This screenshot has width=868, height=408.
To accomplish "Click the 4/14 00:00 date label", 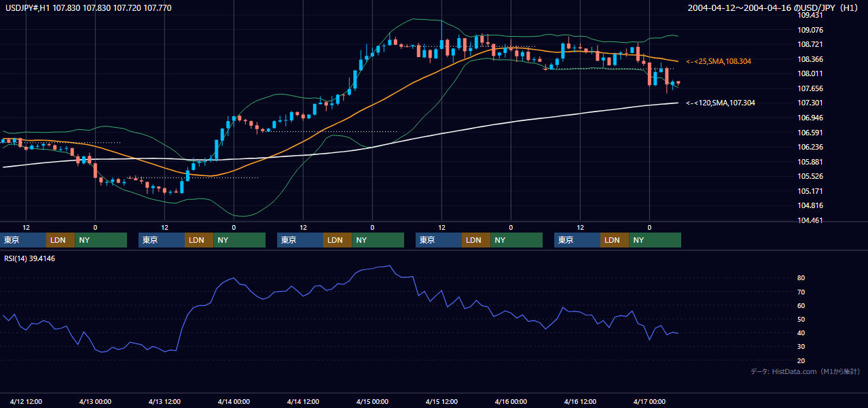I will click(234, 401).
